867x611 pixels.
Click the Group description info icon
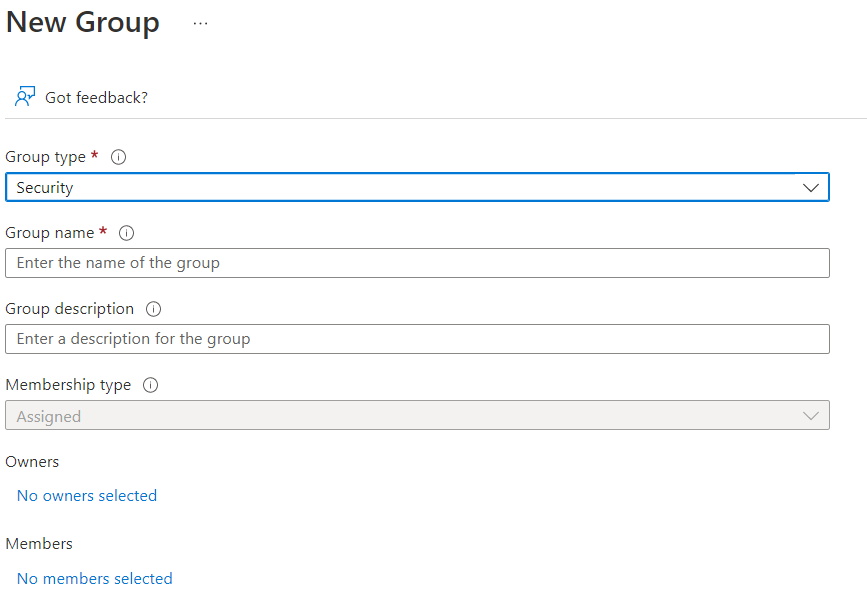pyautogui.click(x=153, y=309)
